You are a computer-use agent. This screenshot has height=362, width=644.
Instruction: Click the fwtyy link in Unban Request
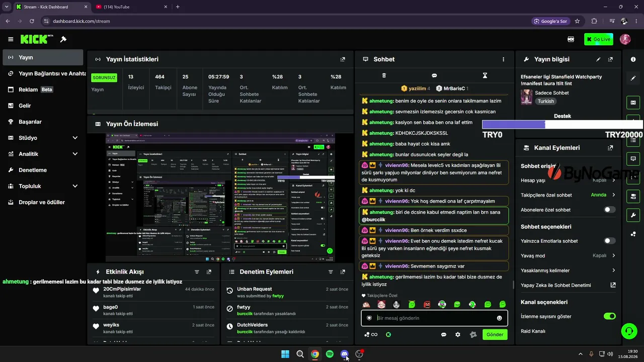(x=278, y=296)
